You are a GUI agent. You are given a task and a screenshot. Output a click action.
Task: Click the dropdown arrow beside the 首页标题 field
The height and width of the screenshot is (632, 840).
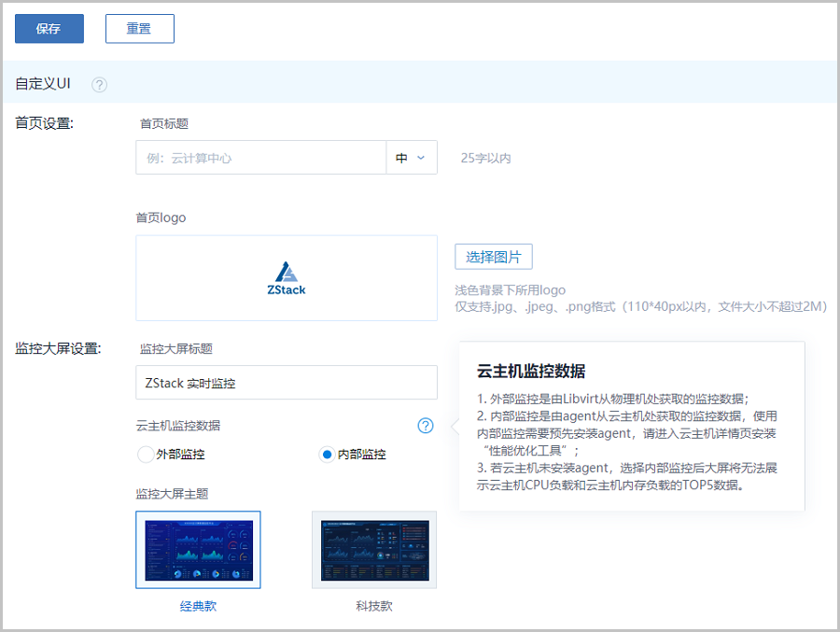tap(423, 157)
